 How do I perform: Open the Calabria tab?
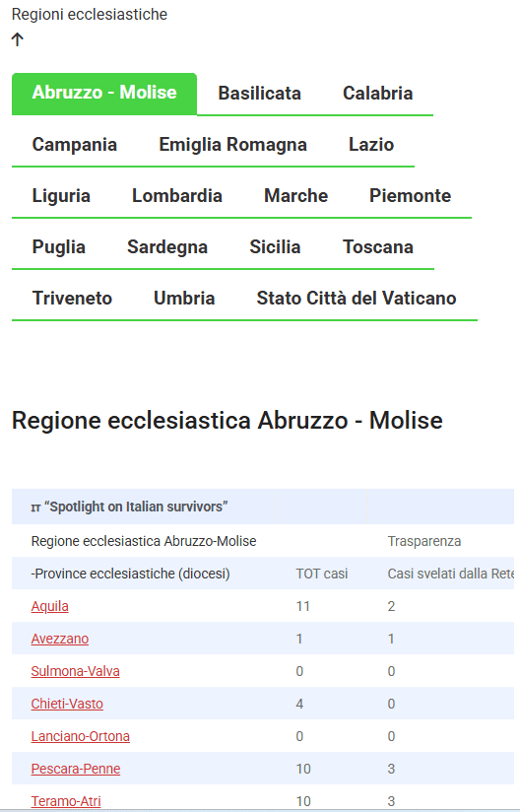(x=378, y=94)
